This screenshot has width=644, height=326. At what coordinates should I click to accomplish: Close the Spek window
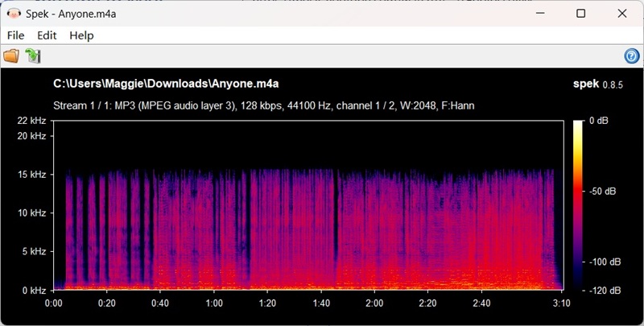point(621,13)
